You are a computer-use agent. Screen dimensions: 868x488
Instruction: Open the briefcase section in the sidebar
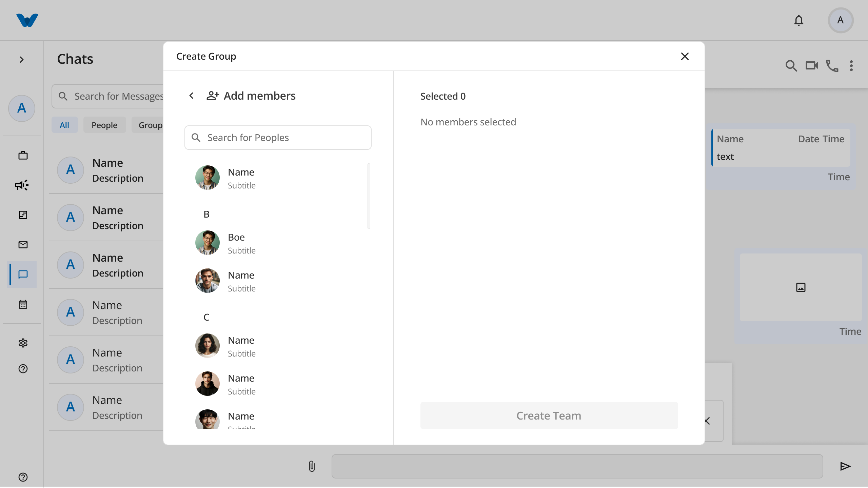[x=23, y=155]
